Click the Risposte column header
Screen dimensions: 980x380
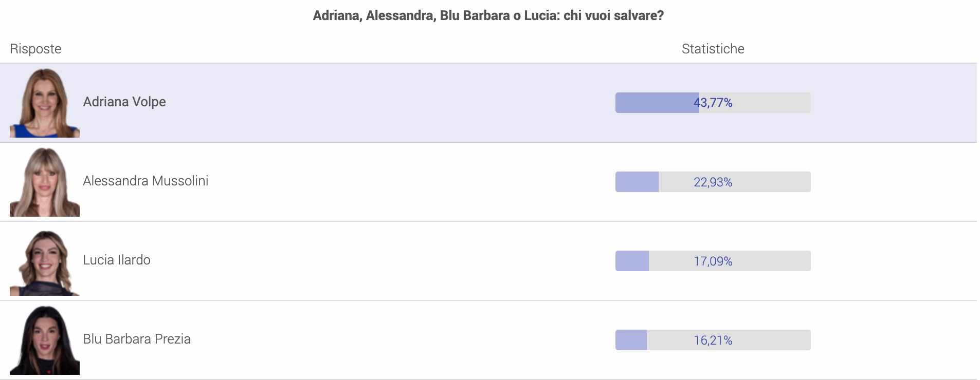(35, 49)
